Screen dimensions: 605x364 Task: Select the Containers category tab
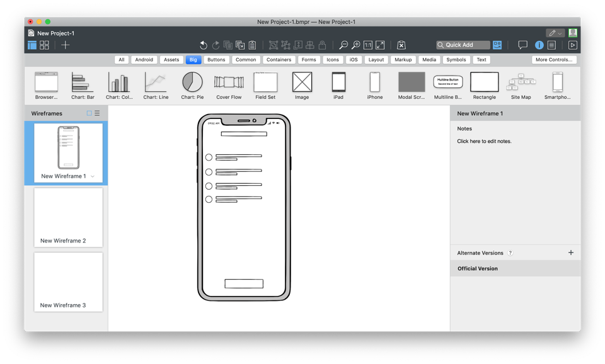pos(279,60)
